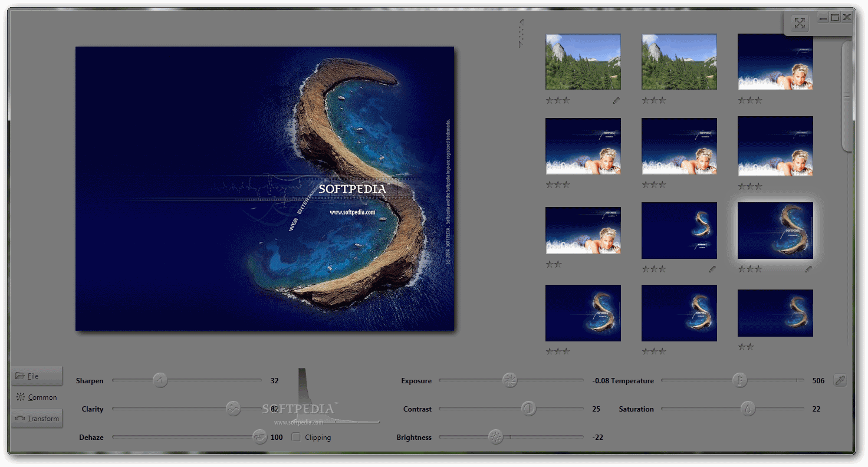Click the Dehaze value 100
This screenshot has height=467, width=868.
tap(277, 438)
